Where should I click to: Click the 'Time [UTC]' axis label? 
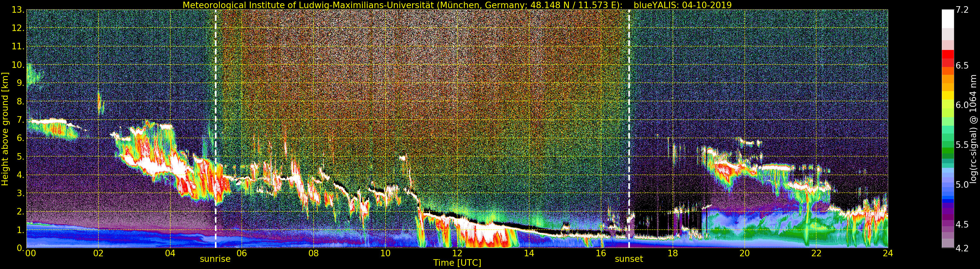[457, 263]
